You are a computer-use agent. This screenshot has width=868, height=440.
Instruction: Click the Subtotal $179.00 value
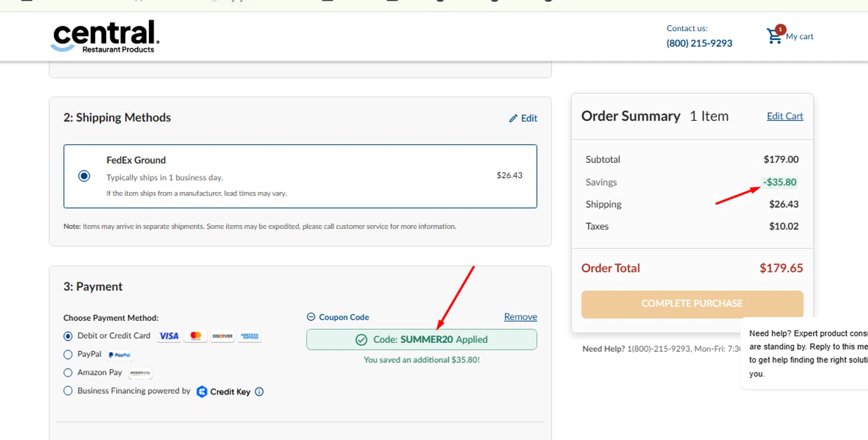(x=781, y=160)
